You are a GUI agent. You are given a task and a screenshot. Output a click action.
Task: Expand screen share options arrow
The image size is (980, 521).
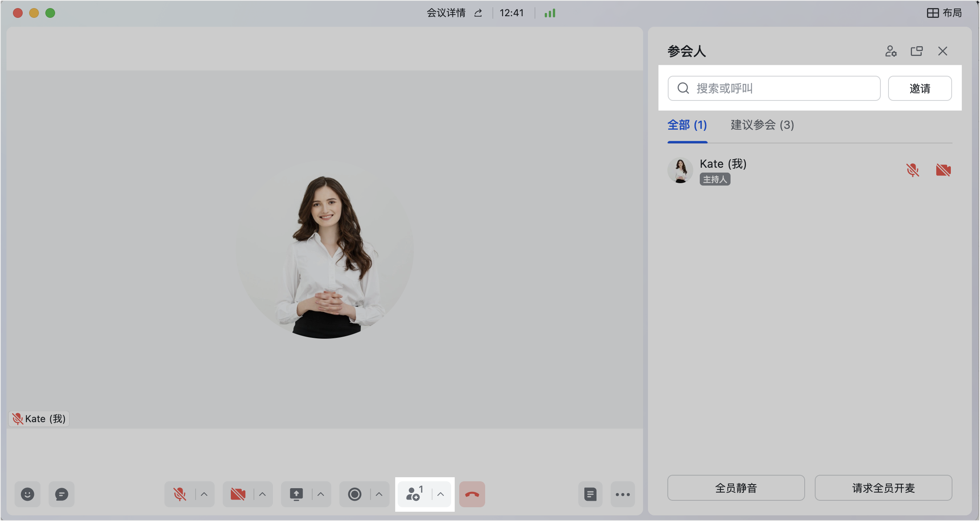coord(321,494)
